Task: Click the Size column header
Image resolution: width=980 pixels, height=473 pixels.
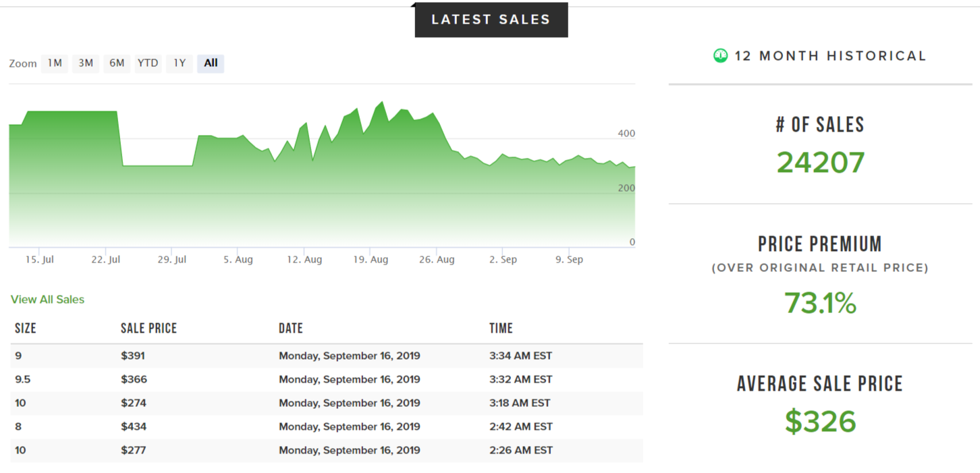Action: (x=26, y=329)
